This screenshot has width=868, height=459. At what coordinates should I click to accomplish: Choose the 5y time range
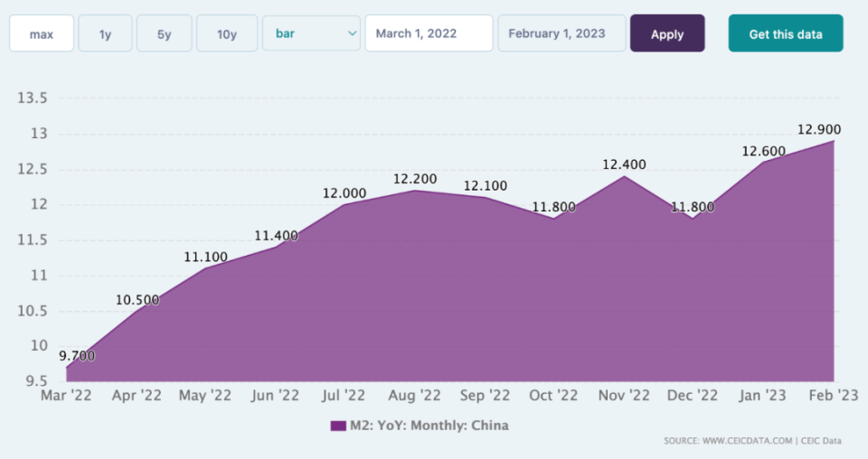pyautogui.click(x=164, y=33)
